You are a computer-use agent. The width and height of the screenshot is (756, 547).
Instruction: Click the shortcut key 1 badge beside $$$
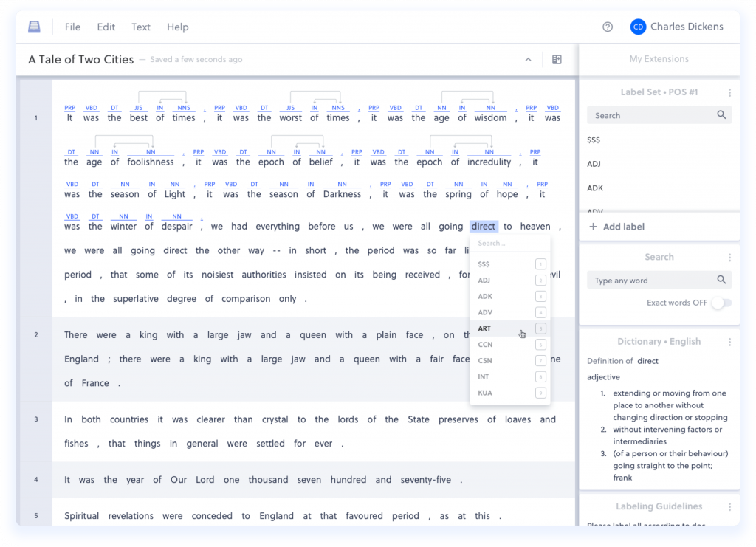point(540,264)
